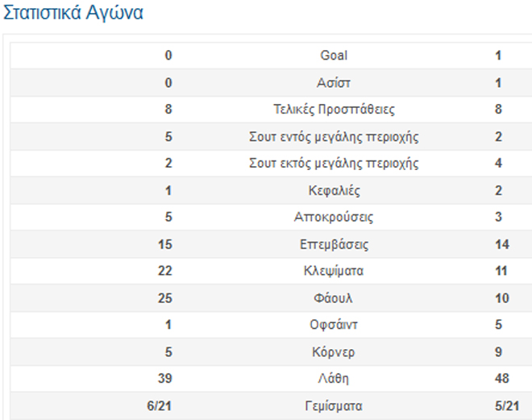Select the Κόρνερ row label
The height and width of the screenshot is (420, 532).
pyautogui.click(x=334, y=352)
